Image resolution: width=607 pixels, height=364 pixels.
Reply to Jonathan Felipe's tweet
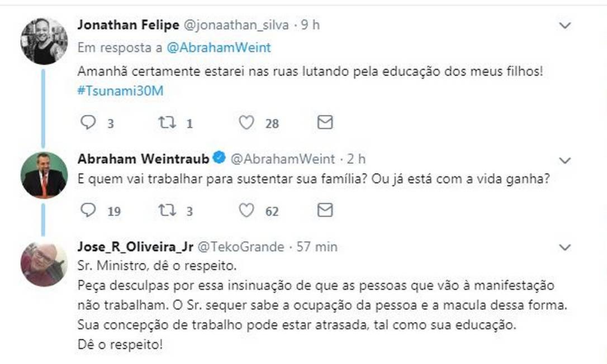pos(88,122)
